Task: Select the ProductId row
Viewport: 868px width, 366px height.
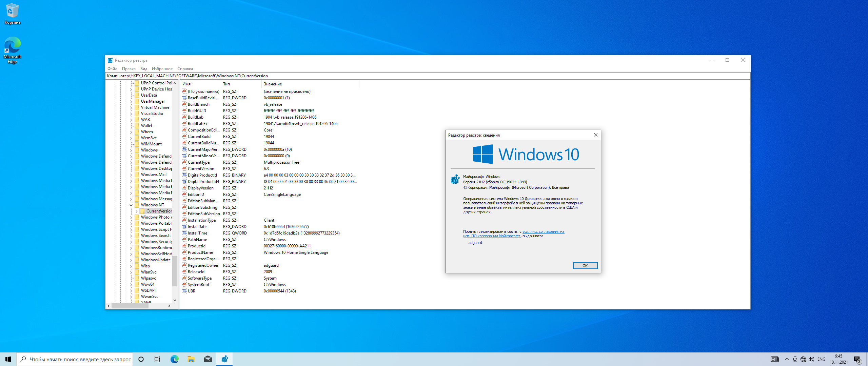Action: 270,246
